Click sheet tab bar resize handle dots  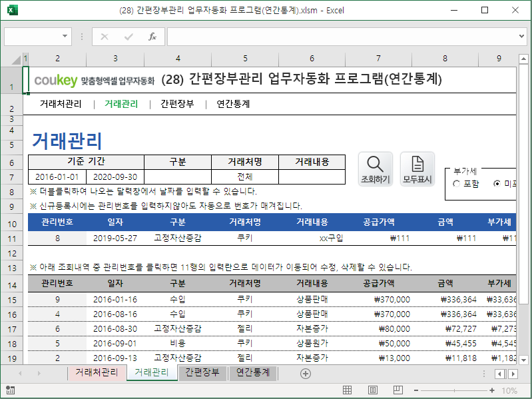coord(484,374)
